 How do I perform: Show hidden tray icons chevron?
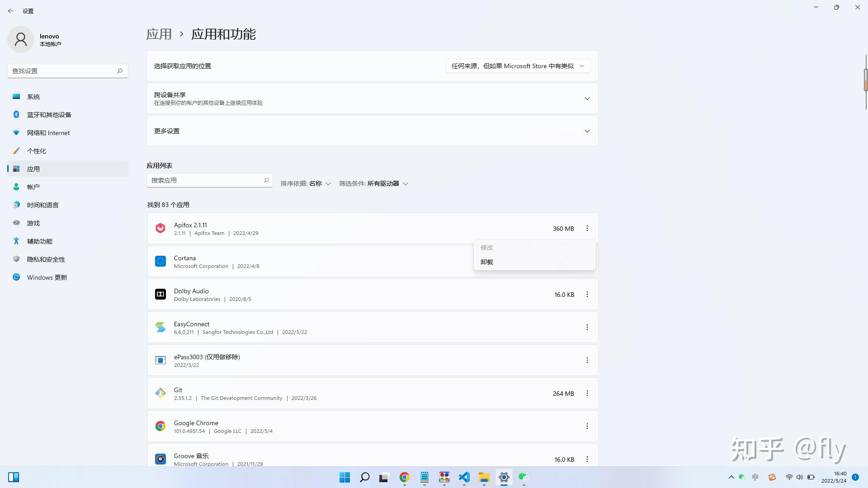(731, 477)
